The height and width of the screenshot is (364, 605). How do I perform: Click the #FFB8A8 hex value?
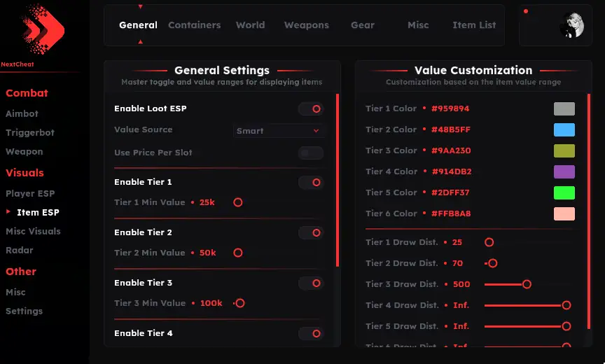451,213
